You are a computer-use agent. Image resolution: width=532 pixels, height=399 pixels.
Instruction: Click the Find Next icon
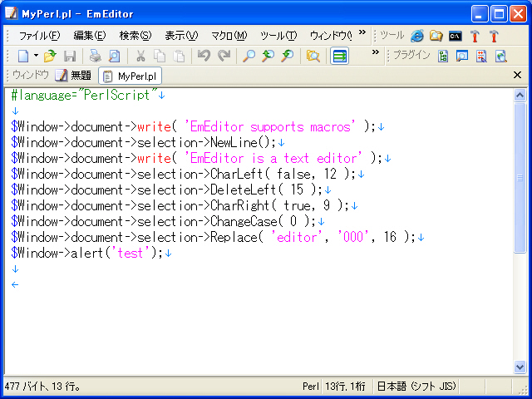288,56
